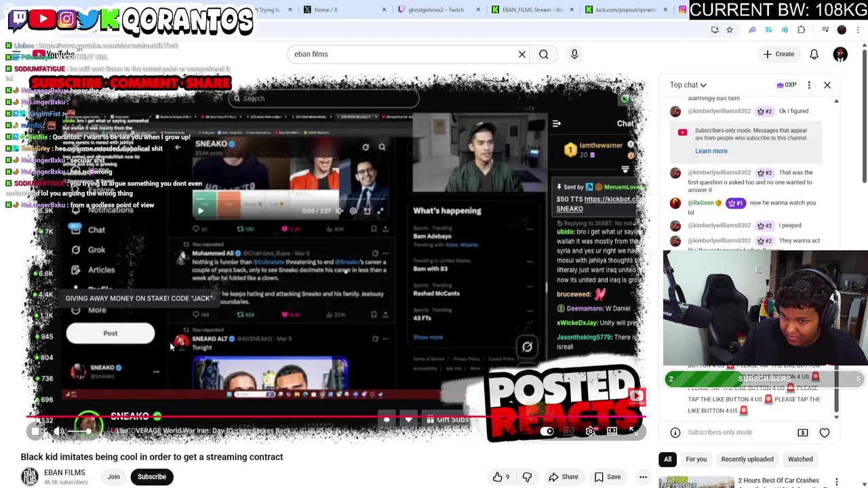Open the YouTube account avatar menu

click(x=840, y=54)
